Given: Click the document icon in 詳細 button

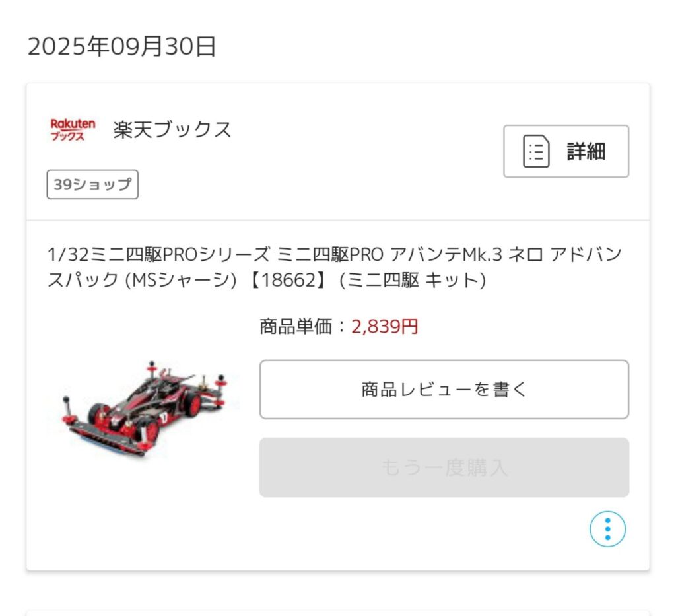Looking at the screenshot, I should tap(536, 151).
